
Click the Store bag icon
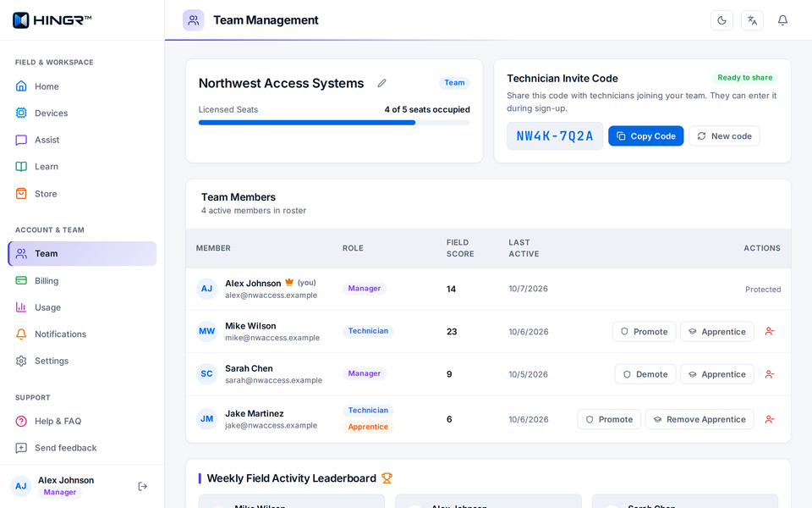click(x=21, y=193)
